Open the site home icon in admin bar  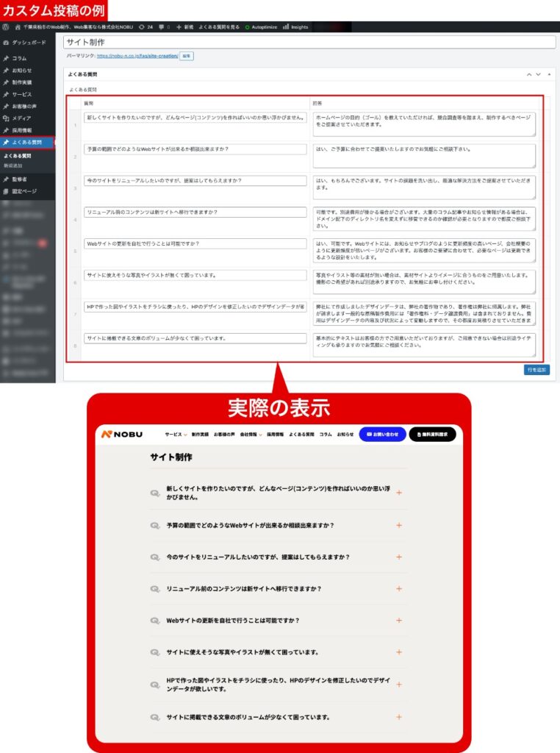pos(18,27)
